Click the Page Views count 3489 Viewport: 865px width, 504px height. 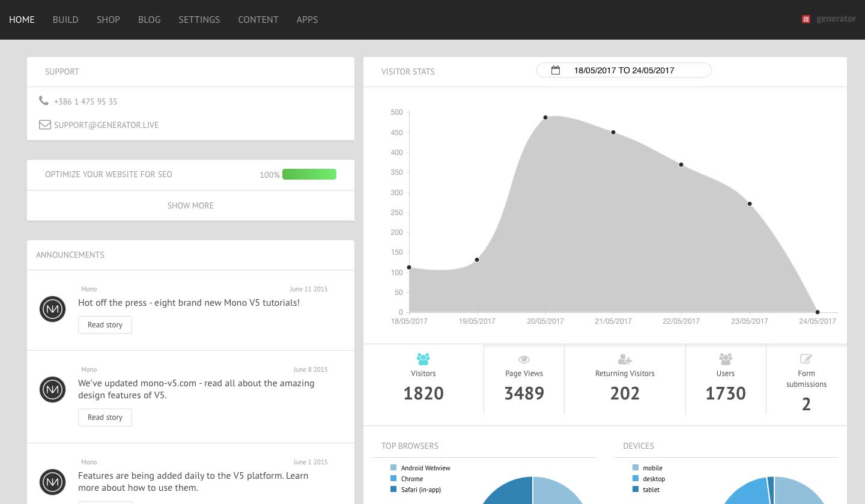pos(524,393)
